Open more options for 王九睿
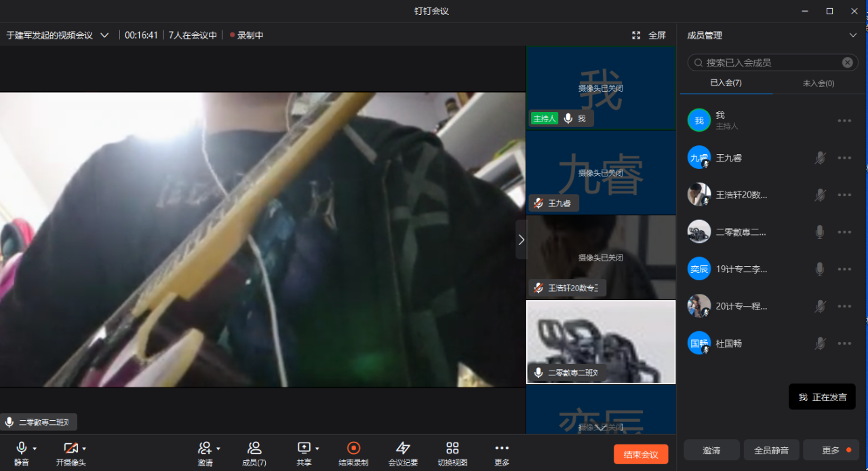The image size is (868, 471). [x=844, y=158]
